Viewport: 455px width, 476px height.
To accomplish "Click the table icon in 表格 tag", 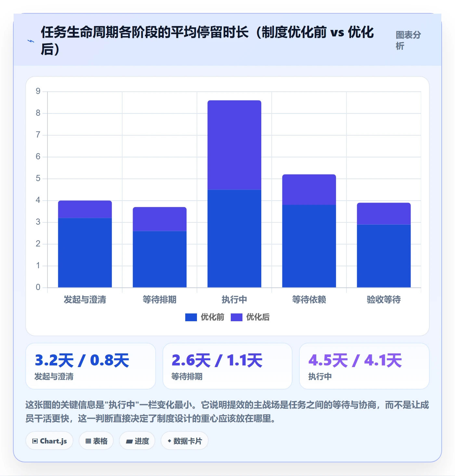I will point(88,441).
